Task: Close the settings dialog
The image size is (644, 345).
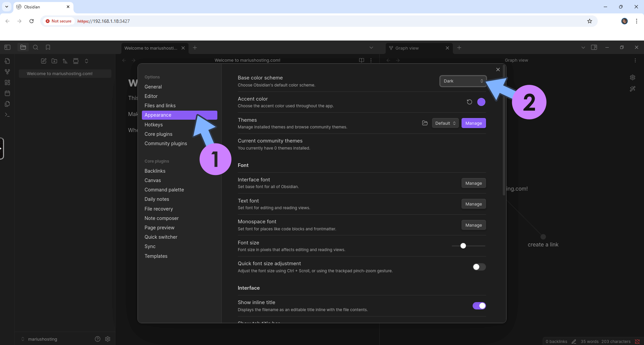Action: (x=498, y=69)
